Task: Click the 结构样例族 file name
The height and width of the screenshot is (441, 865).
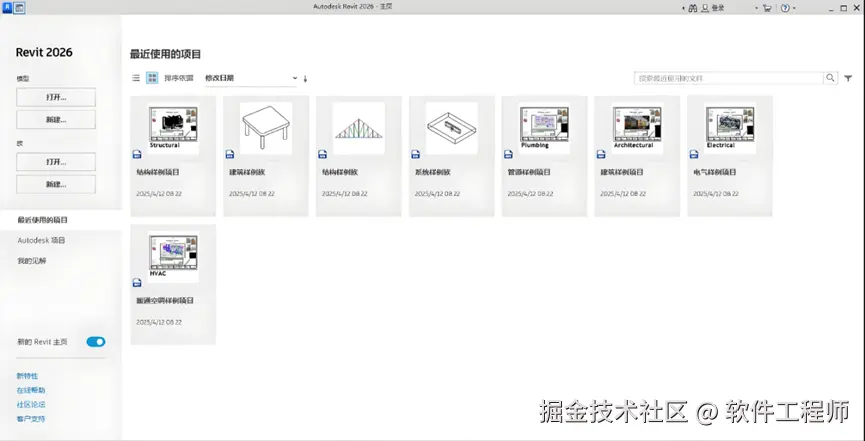Action: [340, 172]
